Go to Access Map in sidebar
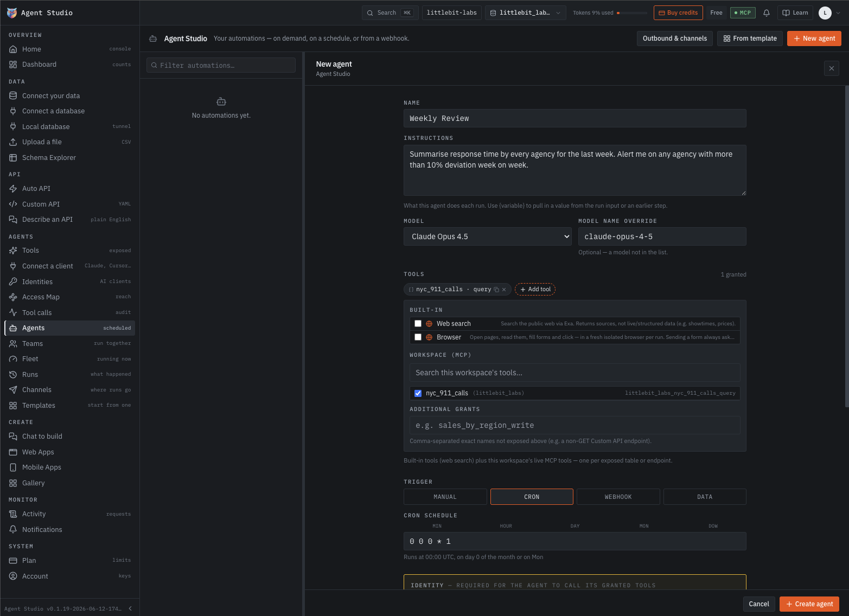Screen dimensions: 849x616 tap(69, 297)
